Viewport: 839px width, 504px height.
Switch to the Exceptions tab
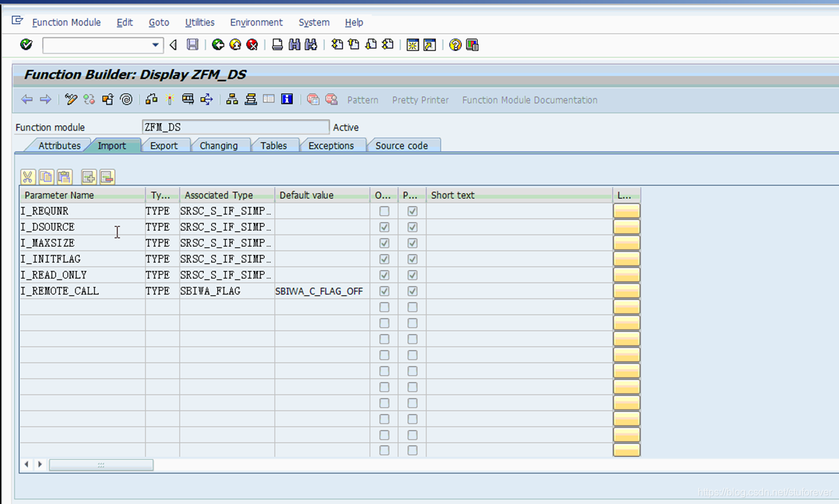(331, 146)
